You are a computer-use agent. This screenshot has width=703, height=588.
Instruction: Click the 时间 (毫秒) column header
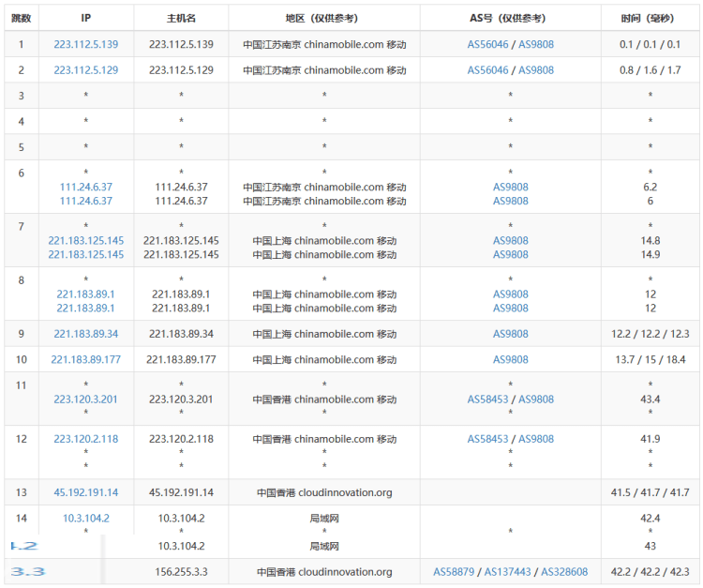650,18
